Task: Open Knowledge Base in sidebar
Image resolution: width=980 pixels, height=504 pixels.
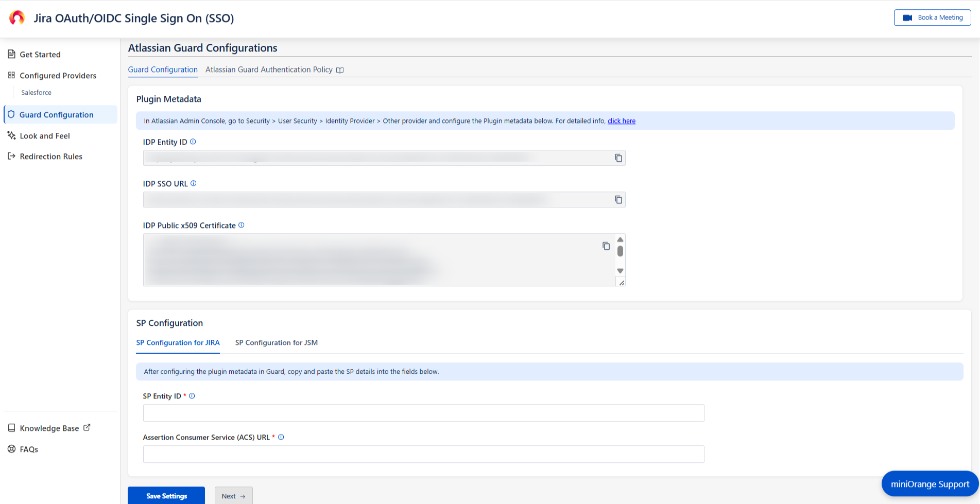Action: [49, 428]
